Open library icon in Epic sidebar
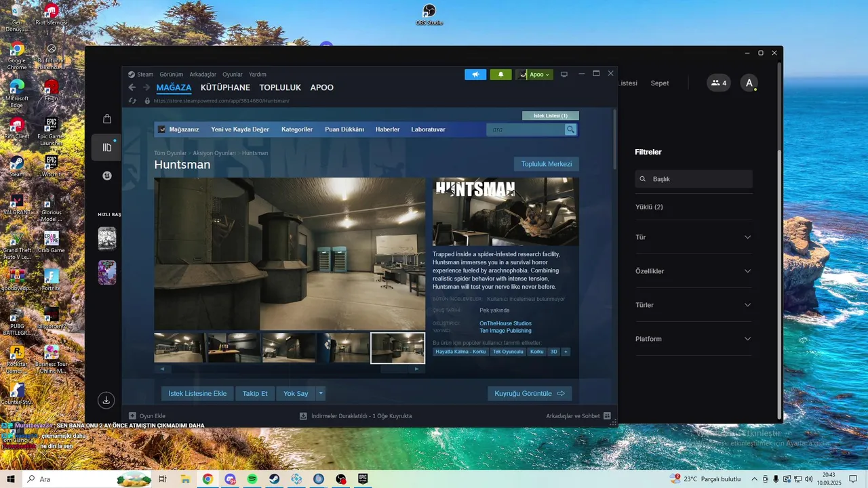Viewport: 868px width, 488px height. tap(106, 147)
